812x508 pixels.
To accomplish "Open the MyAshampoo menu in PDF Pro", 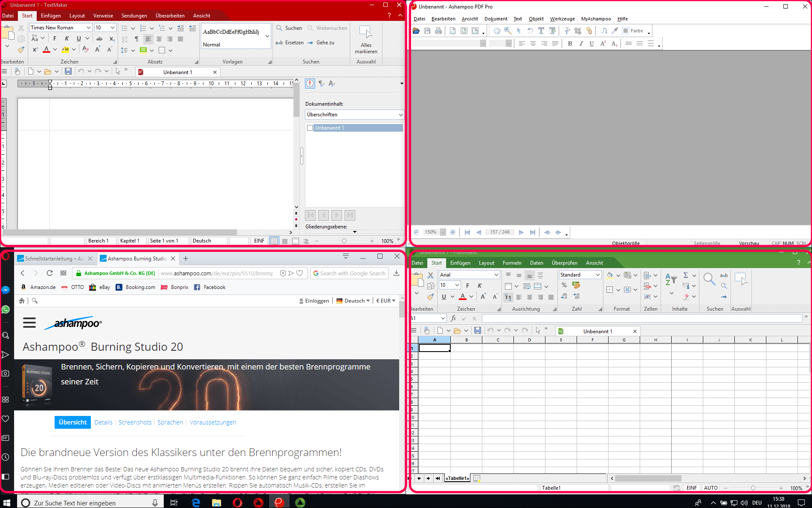I will [596, 19].
